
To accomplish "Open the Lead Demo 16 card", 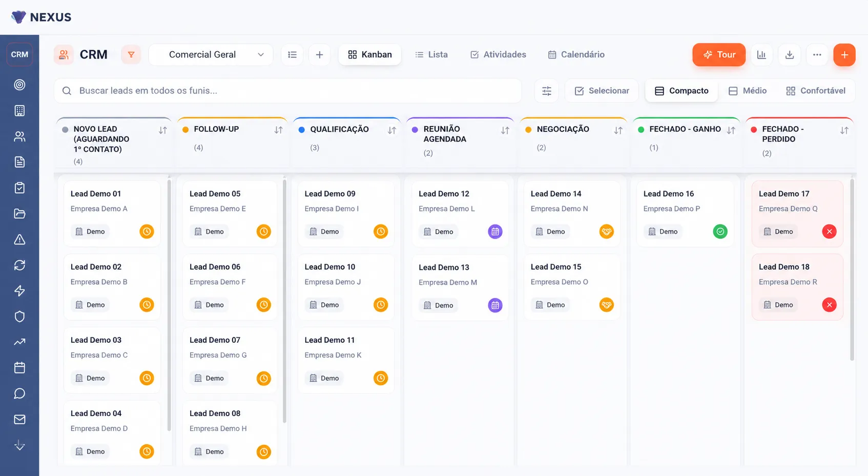I will point(685,214).
